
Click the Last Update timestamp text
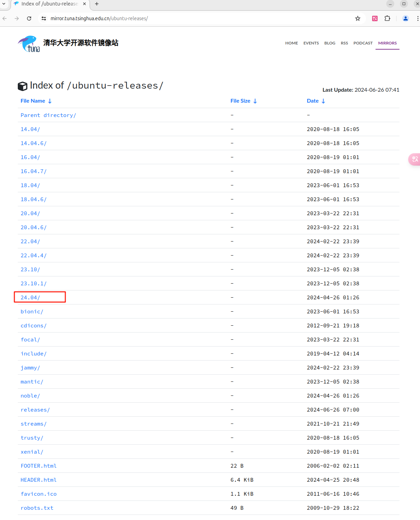(x=361, y=90)
